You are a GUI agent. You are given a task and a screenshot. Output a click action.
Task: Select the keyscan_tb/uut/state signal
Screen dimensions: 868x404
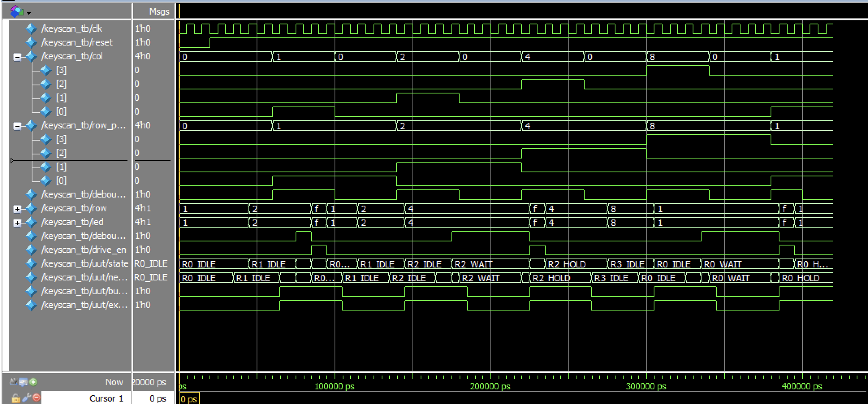click(x=84, y=263)
